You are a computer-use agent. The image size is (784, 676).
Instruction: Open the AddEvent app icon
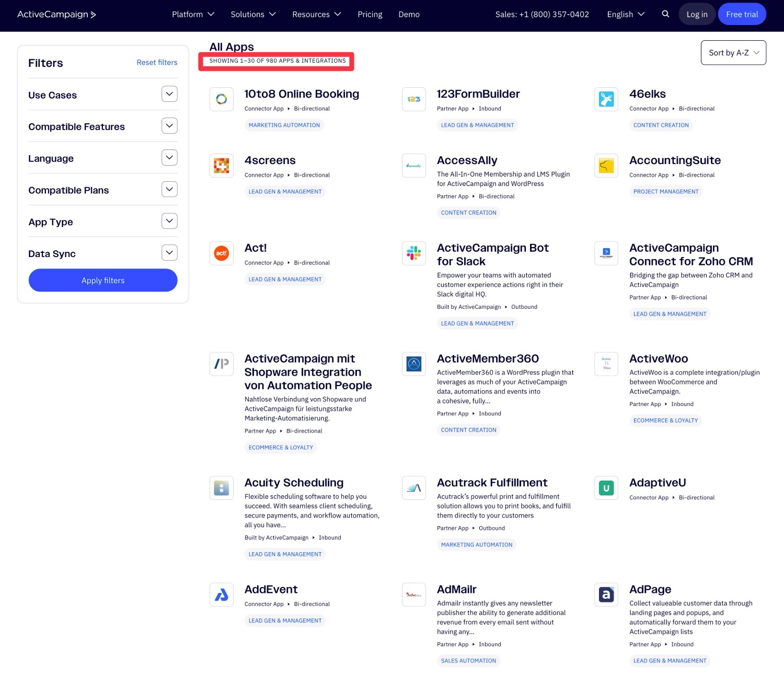(222, 595)
